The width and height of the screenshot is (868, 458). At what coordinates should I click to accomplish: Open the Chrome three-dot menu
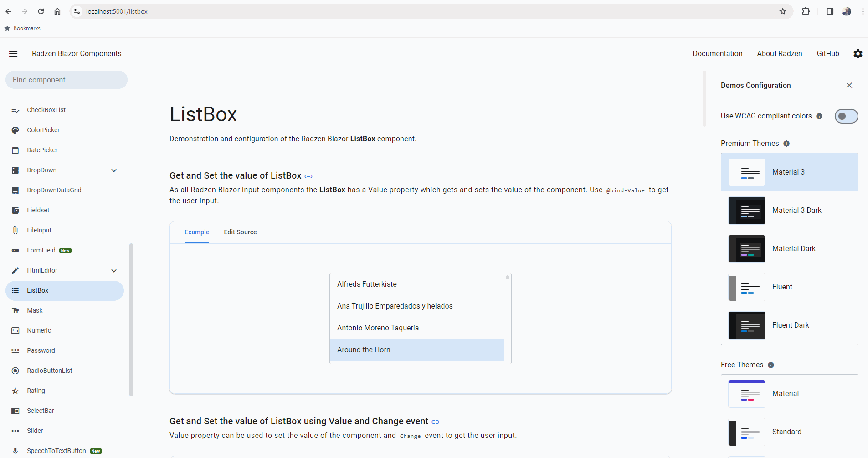862,11
